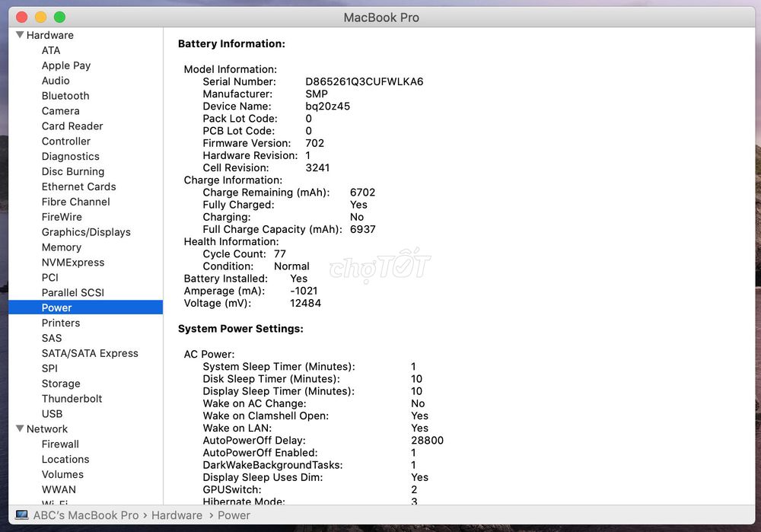This screenshot has height=532, width=761.
Task: Open the Fibre Channel section
Action: (x=75, y=202)
